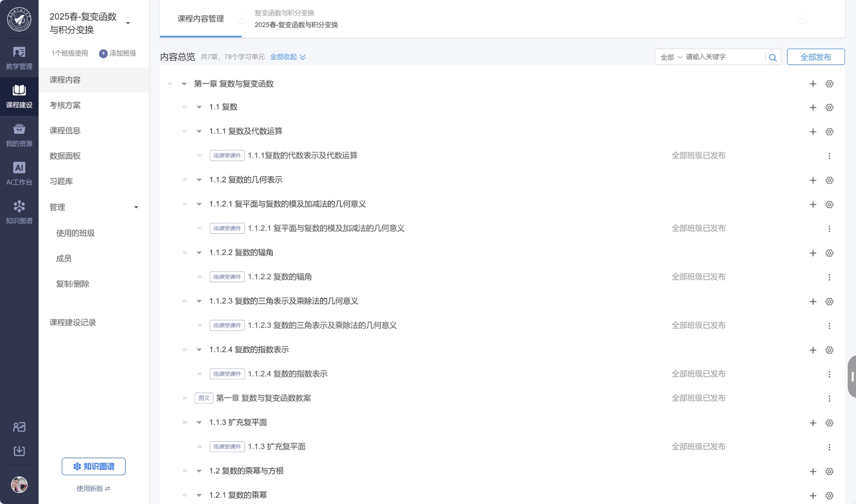
Task: Collapse the 1.1.2 复数的几何表示 section
Action: (199, 180)
